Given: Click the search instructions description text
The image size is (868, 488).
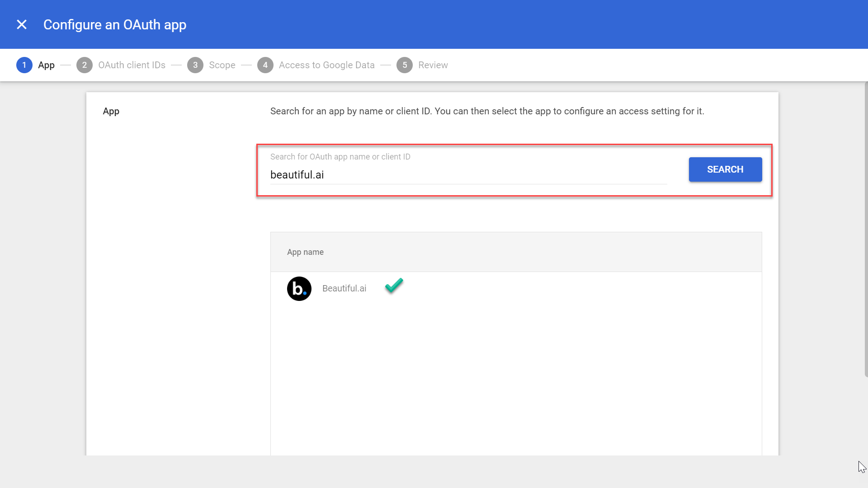Looking at the screenshot, I should click(x=487, y=111).
